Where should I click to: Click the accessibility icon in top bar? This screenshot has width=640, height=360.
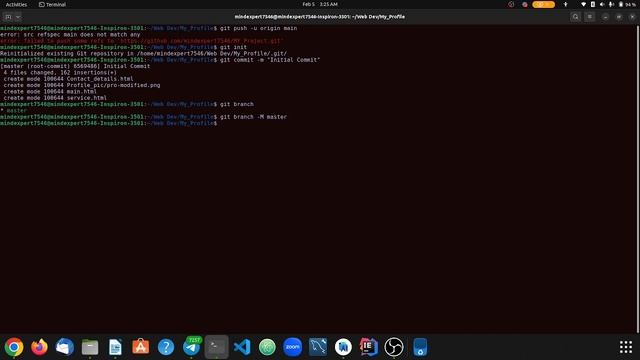click(565, 4)
